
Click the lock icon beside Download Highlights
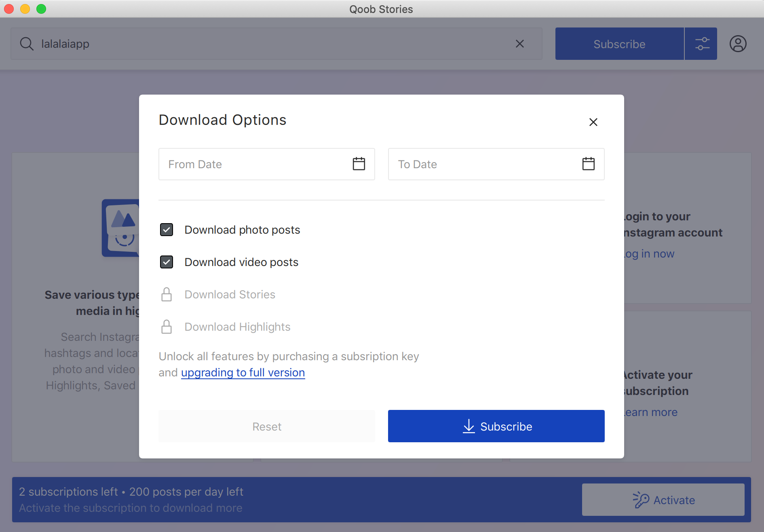point(167,327)
